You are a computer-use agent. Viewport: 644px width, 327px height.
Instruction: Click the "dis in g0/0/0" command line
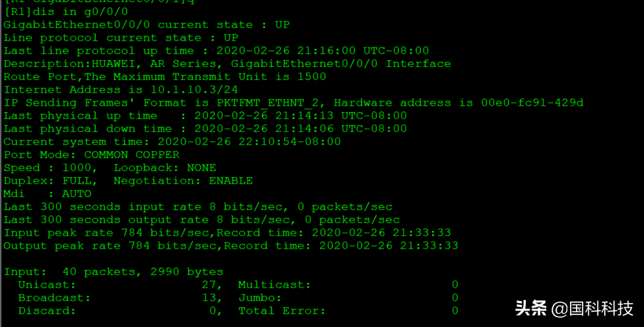point(66,12)
